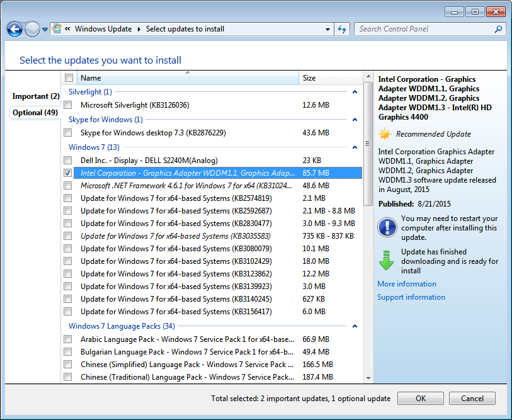512x420 pixels.
Task: Click the blue restart notice icon
Action: [387, 227]
